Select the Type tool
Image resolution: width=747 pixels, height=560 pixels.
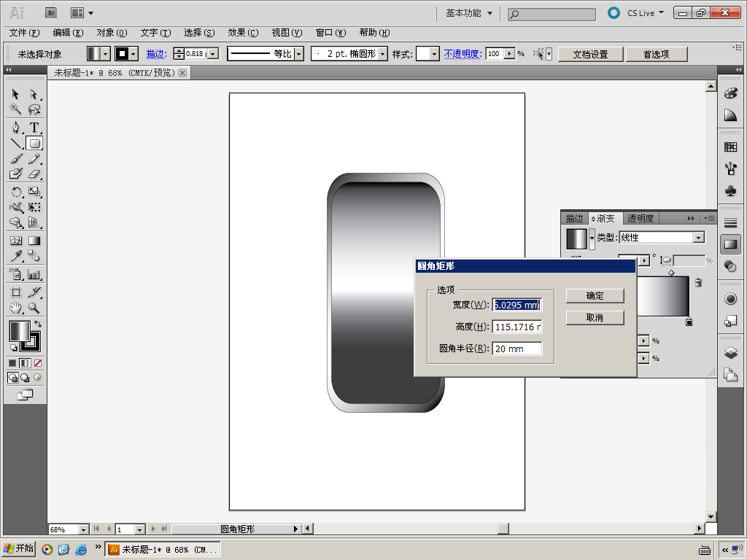[34, 128]
